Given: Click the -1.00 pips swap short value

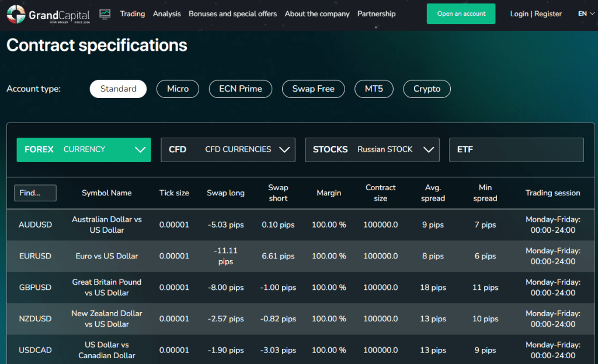Looking at the screenshot, I should (x=278, y=288).
